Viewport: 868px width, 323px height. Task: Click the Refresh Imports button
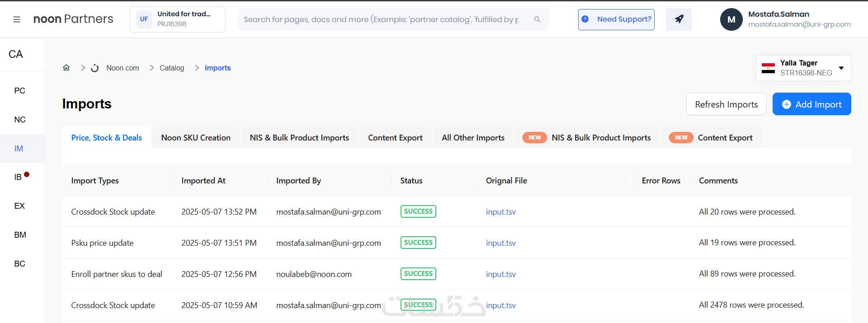(726, 104)
